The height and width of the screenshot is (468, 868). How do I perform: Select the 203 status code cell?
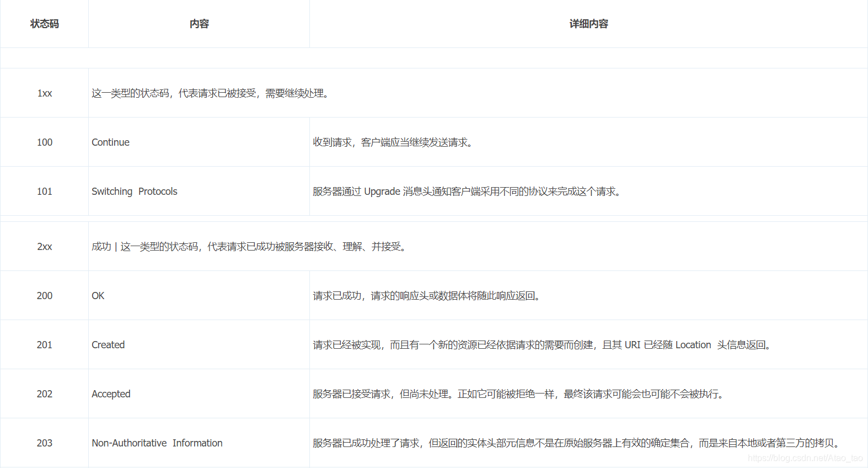coord(44,443)
